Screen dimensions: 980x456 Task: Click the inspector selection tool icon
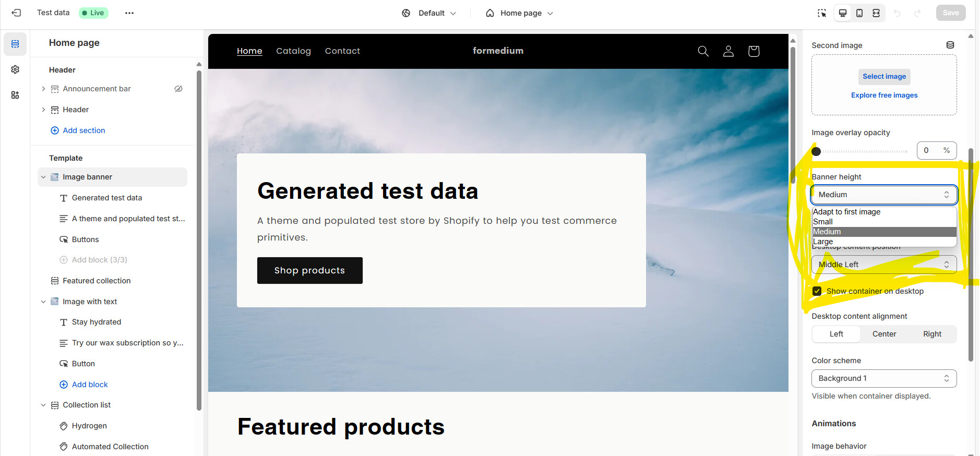click(x=822, y=13)
